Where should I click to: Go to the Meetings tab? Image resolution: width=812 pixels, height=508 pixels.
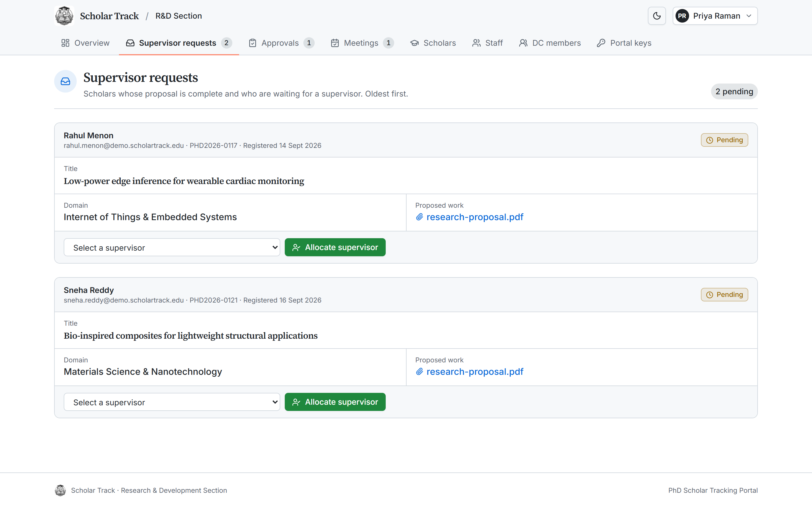(362, 43)
